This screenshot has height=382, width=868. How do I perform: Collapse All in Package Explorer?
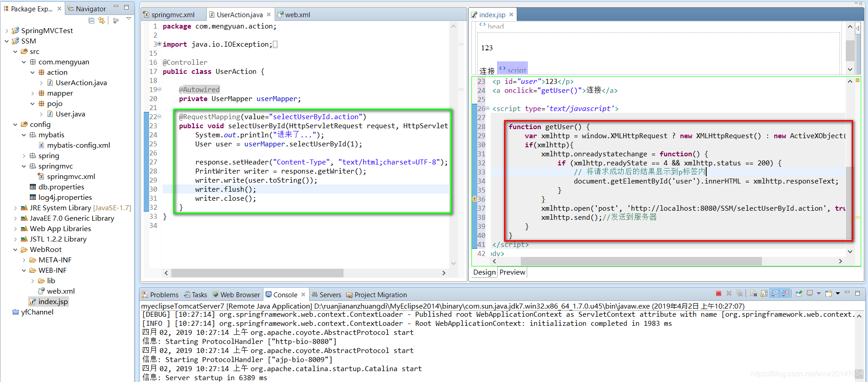point(92,20)
